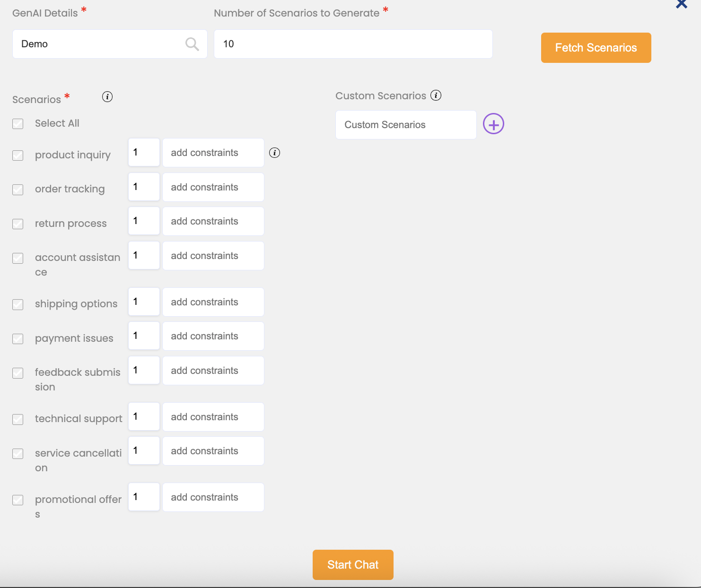Toggle the technical support checkbox
701x588 pixels.
[x=18, y=419]
